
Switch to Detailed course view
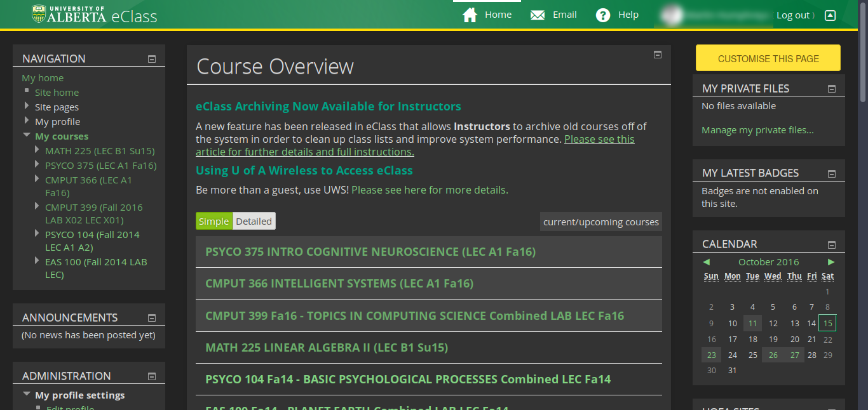(x=254, y=222)
